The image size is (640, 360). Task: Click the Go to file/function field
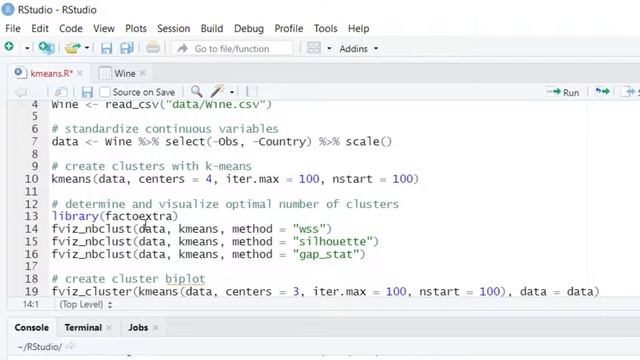pos(232,49)
